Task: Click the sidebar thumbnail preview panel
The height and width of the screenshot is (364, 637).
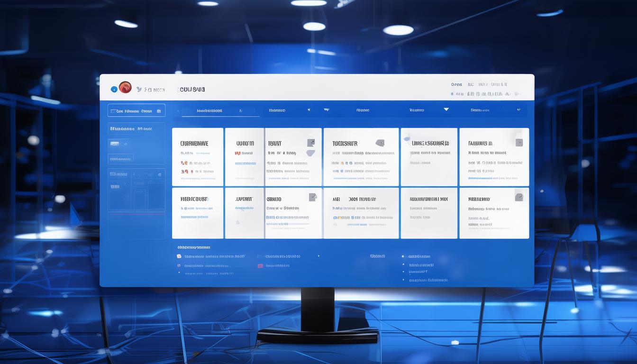Action: [x=136, y=190]
